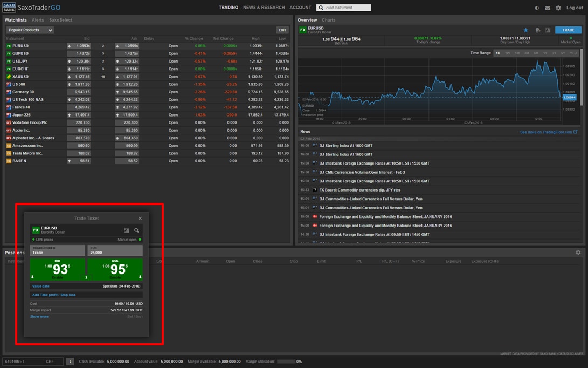The image size is (588, 368).
Task: Open the chart icon in the Trade Ticket
Action: 127,230
